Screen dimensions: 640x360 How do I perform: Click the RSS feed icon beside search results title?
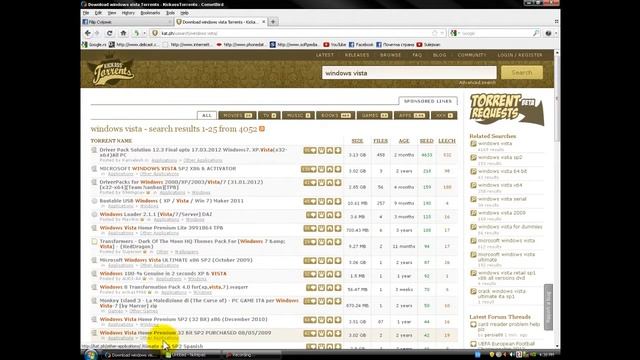pyautogui.click(x=262, y=129)
